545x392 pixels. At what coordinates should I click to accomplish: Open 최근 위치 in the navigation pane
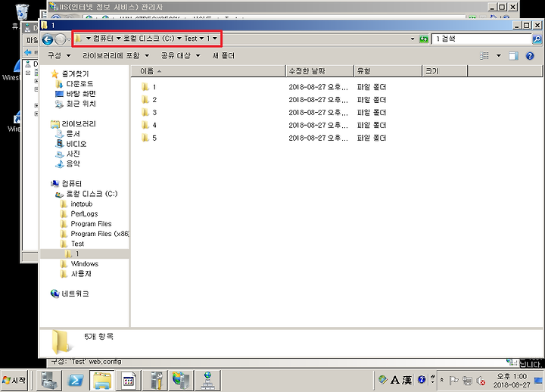pos(81,104)
